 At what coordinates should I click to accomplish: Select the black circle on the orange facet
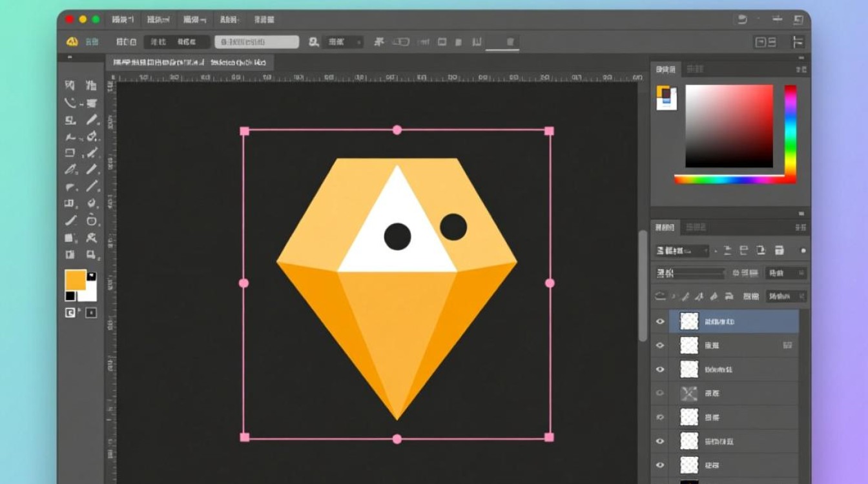point(453,227)
